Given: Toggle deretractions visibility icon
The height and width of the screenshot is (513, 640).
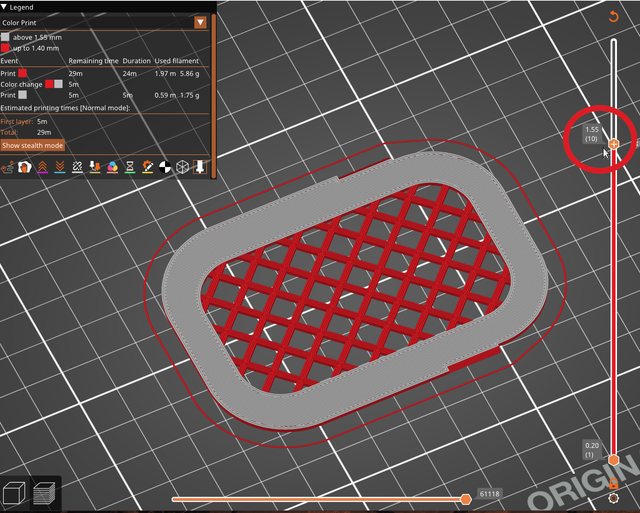Looking at the screenshot, I should pos(60,167).
